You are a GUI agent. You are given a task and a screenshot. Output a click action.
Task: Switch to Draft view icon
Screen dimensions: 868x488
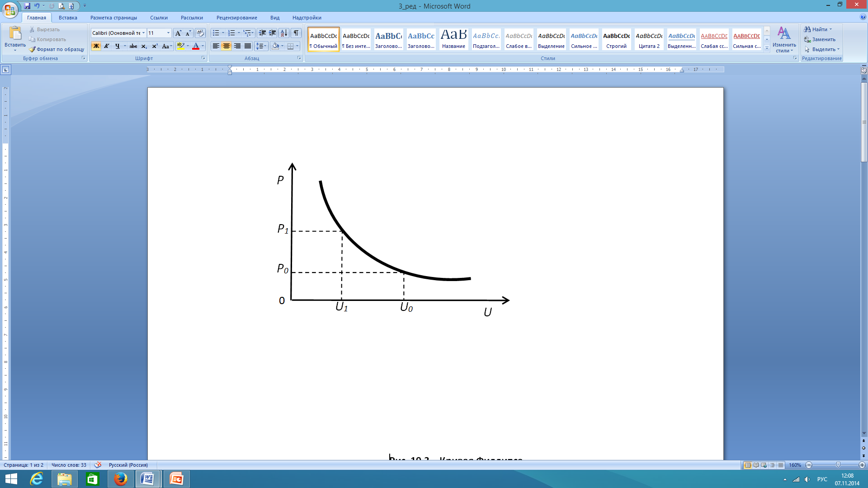coord(781,465)
